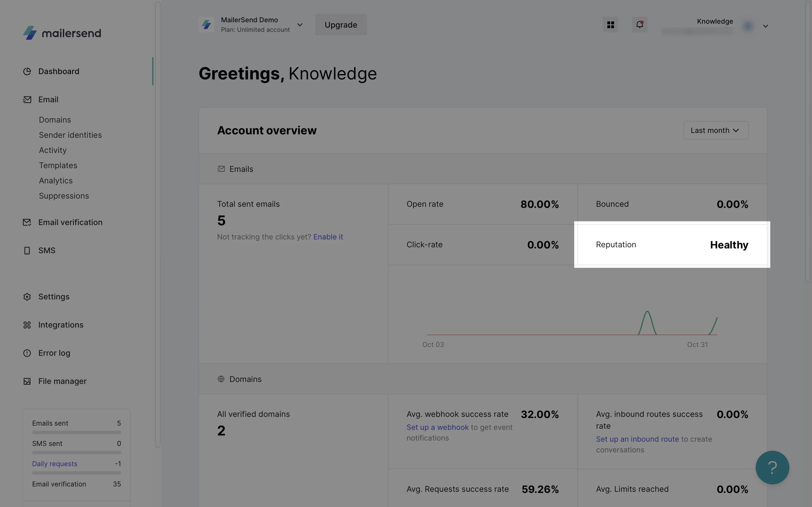Click the File manager image icon
Image resolution: width=812 pixels, height=507 pixels.
tap(27, 381)
